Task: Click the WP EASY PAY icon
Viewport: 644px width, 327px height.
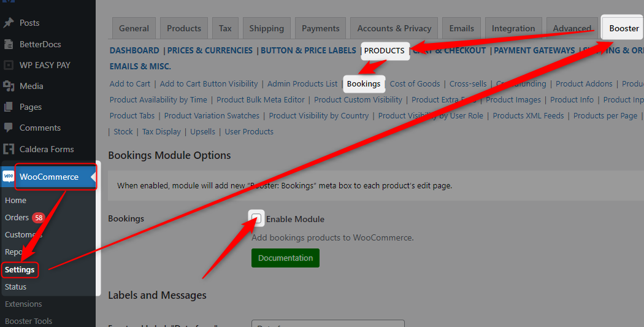Action: (8, 65)
